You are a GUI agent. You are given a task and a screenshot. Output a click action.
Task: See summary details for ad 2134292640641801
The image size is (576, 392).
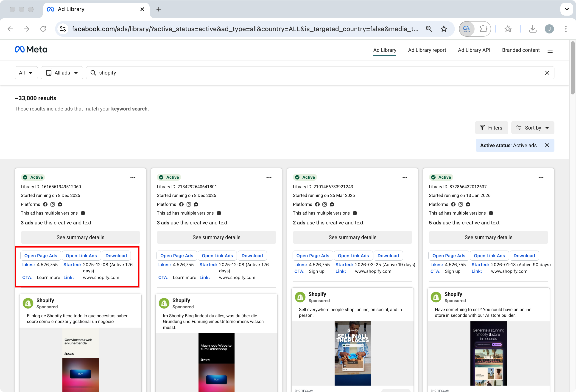(x=216, y=237)
